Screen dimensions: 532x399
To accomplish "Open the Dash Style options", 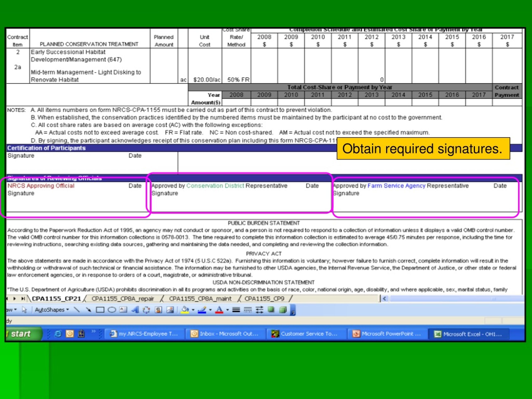I will (248, 310).
